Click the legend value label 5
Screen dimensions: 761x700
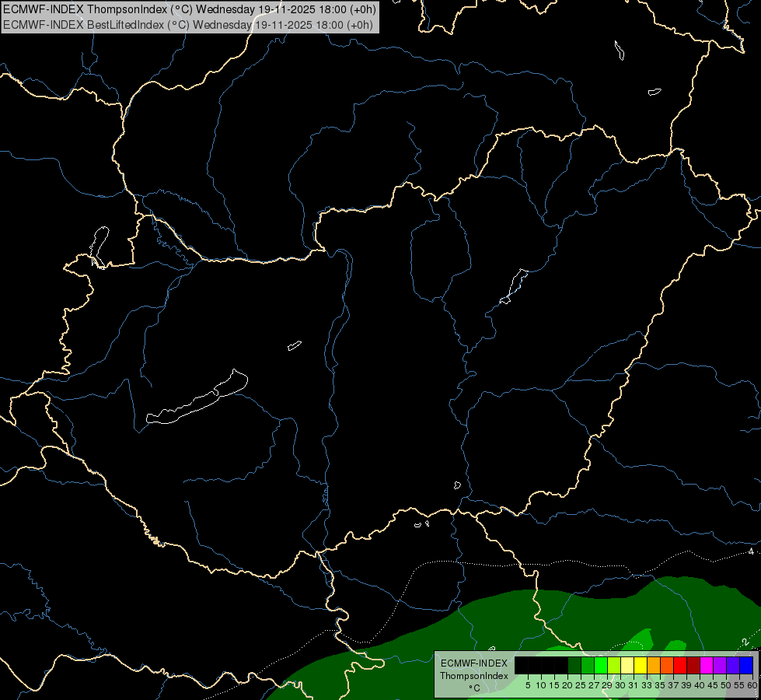(x=528, y=685)
